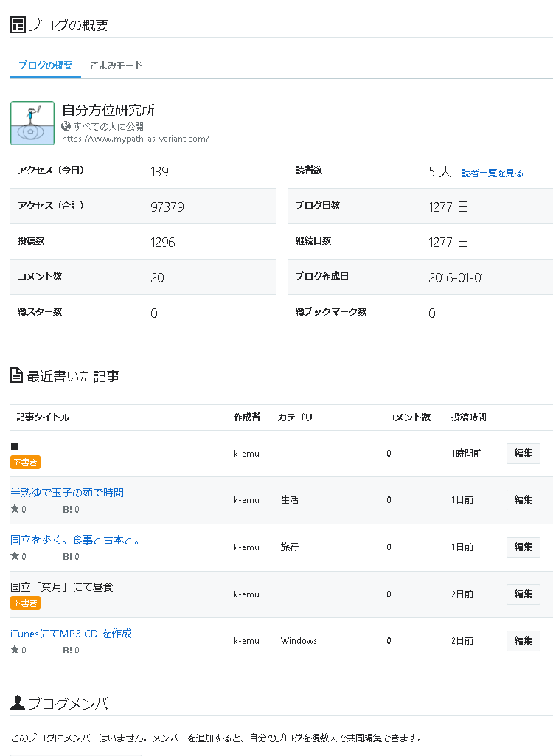Edit the untitled draft posted 1時間前
The height and width of the screenshot is (756, 553).
523,453
